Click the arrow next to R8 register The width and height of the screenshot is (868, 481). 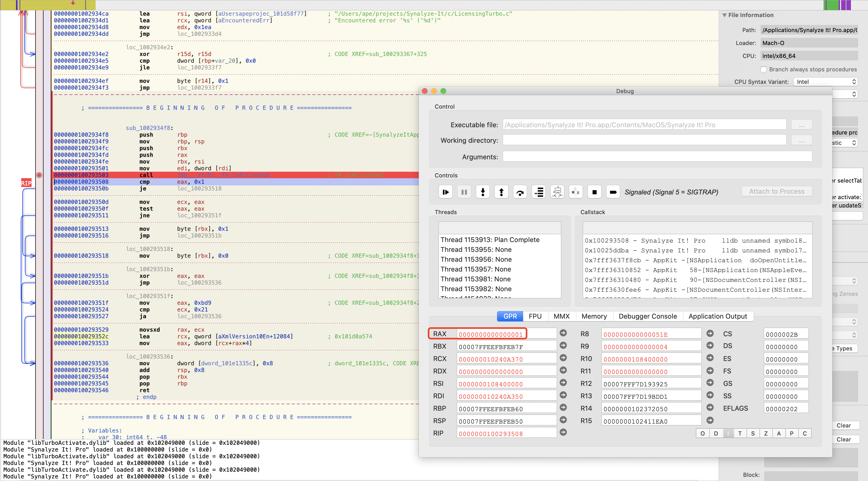710,333
